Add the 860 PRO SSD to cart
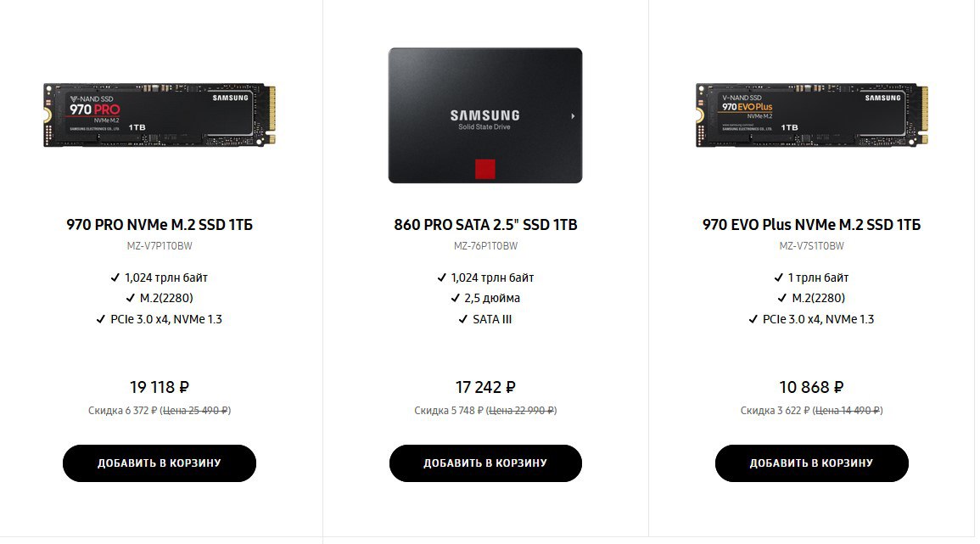This screenshot has width=980, height=544. 485,463
